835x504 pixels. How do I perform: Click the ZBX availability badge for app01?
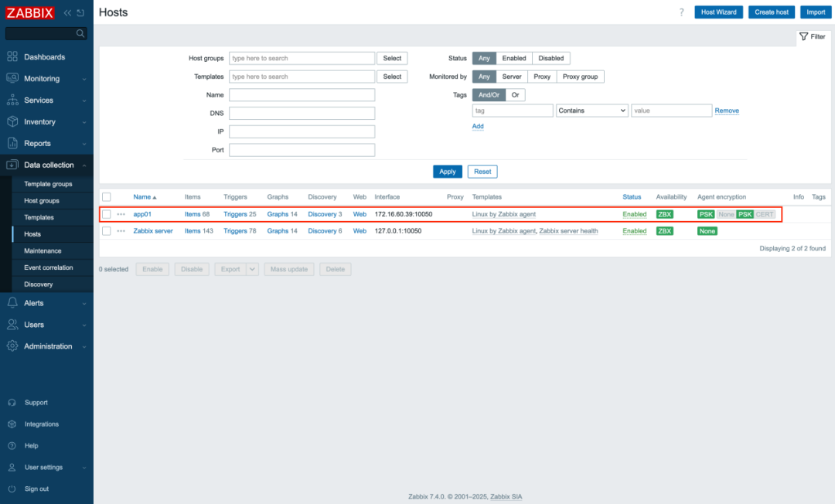point(665,214)
